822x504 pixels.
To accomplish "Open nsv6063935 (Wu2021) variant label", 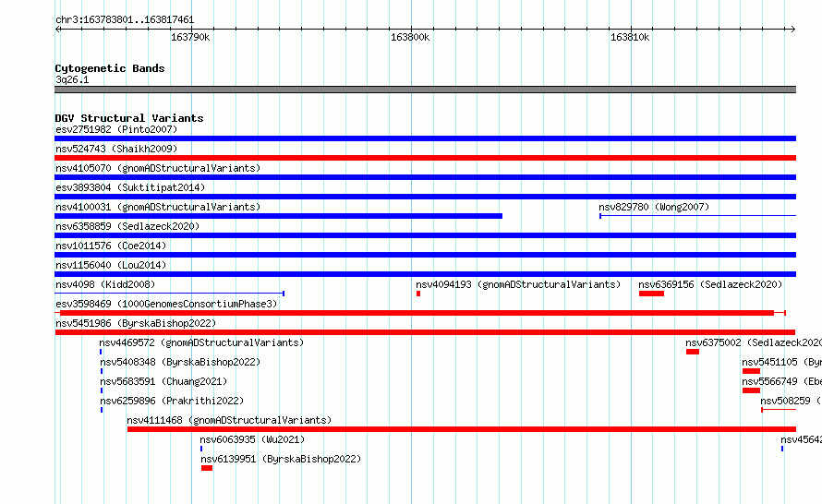I will (252, 439).
